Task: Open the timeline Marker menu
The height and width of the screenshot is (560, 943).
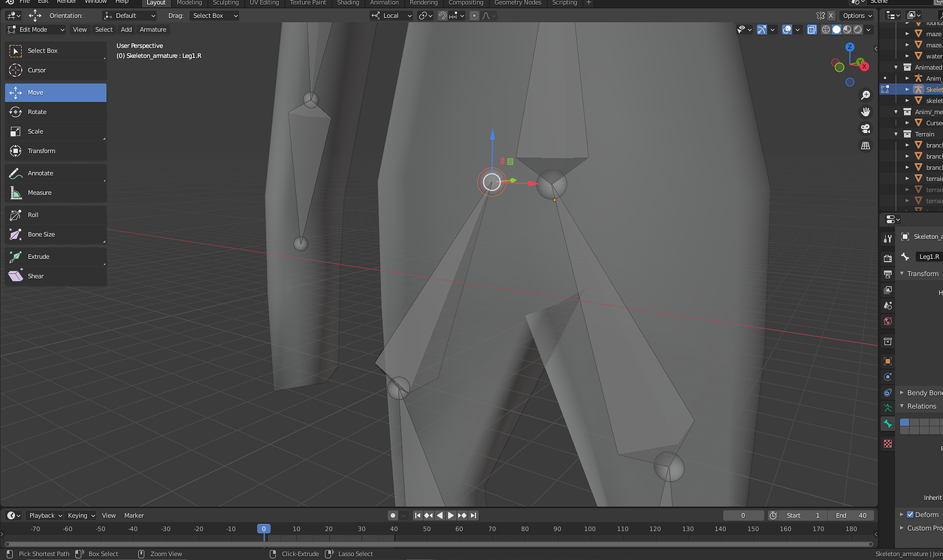Action: point(134,516)
